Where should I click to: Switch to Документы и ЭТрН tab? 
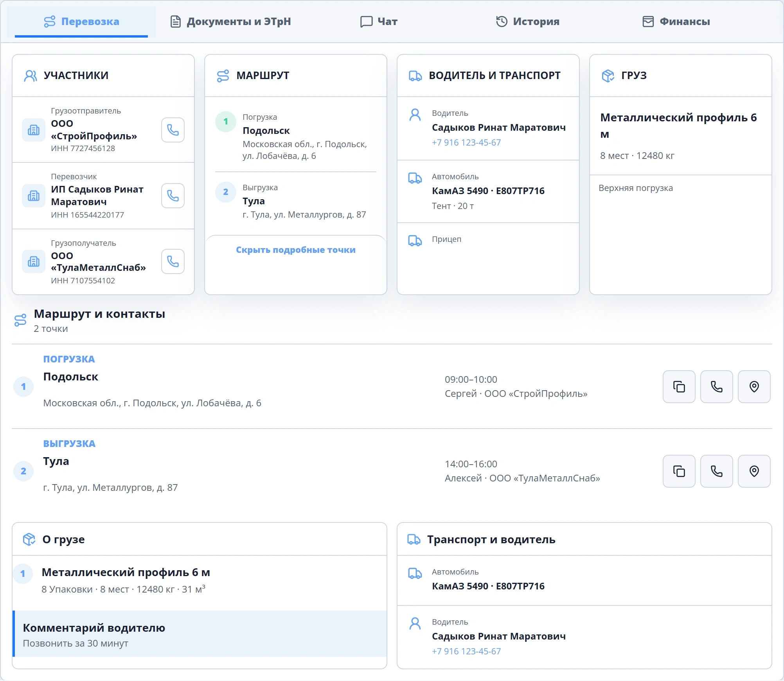tap(231, 22)
